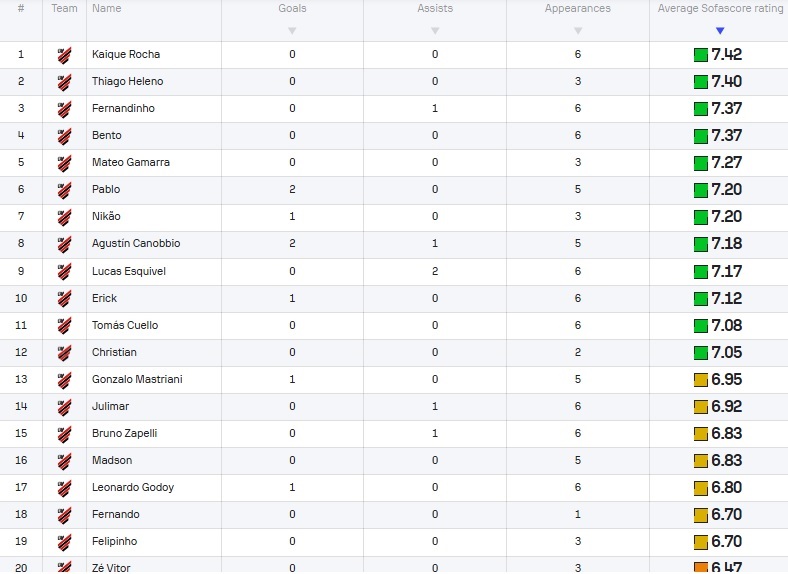Click the green rating swatch for 7.42
The image size is (788, 574).
tap(701, 55)
